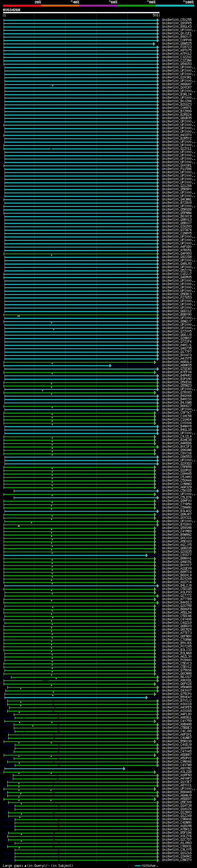Click the white query ruler bar under AV634260
The height and width of the screenshot is (868, 197).
(81, 12)
